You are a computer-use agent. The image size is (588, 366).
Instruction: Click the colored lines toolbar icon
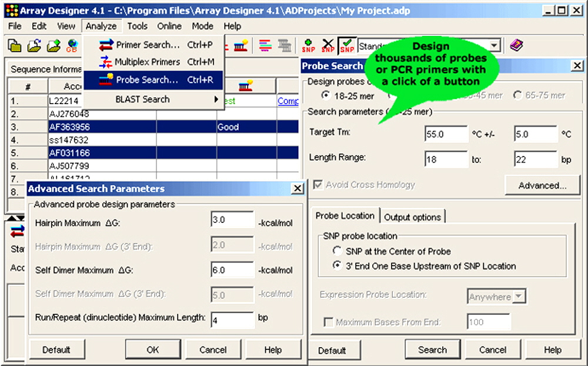tap(266, 46)
